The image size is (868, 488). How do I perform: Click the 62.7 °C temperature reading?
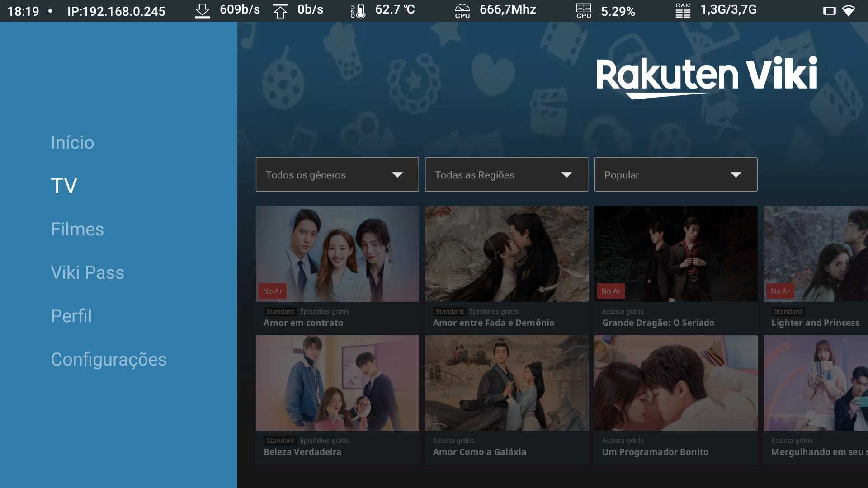395,9
